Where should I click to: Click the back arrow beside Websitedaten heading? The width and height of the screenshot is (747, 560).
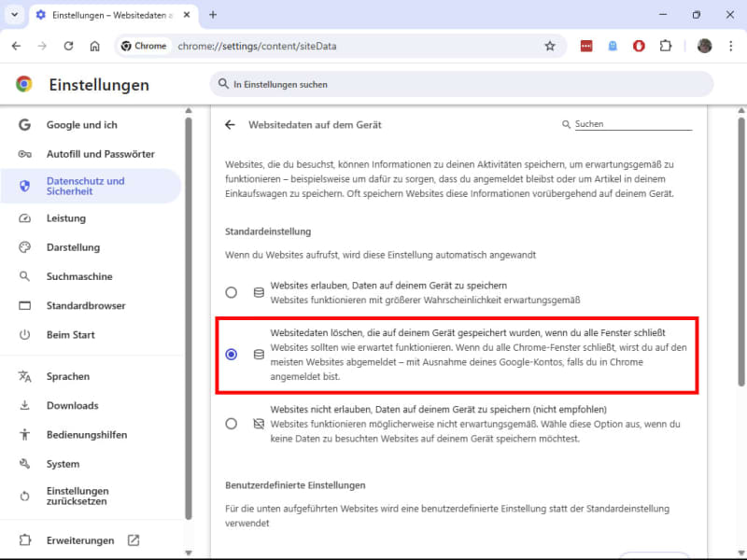pos(230,124)
